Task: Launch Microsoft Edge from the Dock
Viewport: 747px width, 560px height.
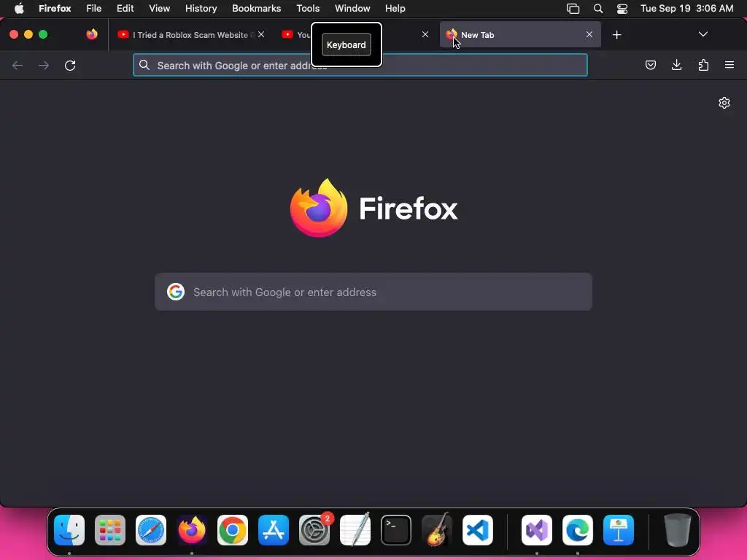Action: 578,530
